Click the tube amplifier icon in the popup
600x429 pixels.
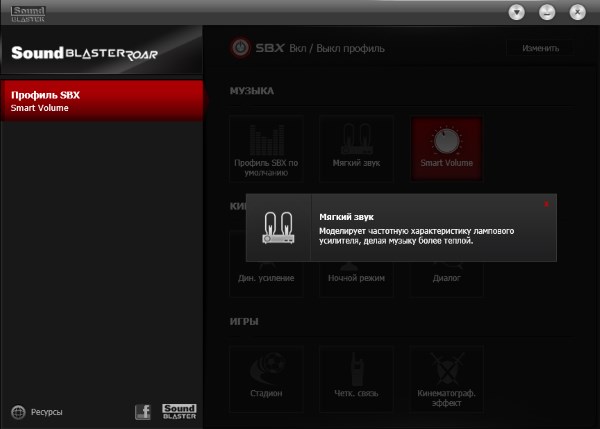(x=278, y=228)
